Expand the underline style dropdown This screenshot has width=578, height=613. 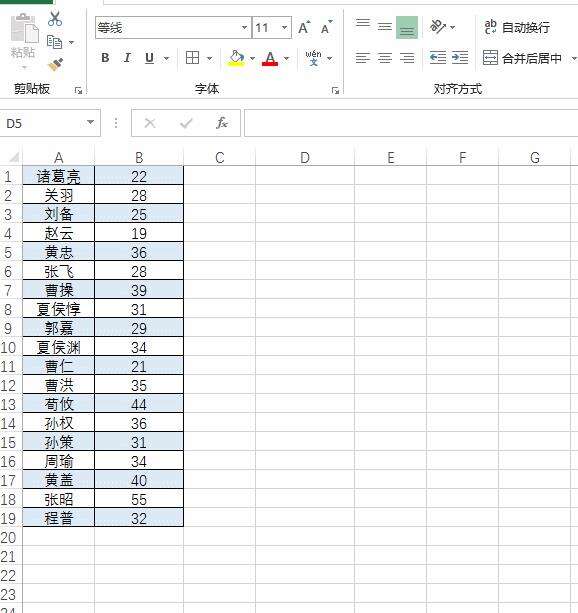pos(167,59)
